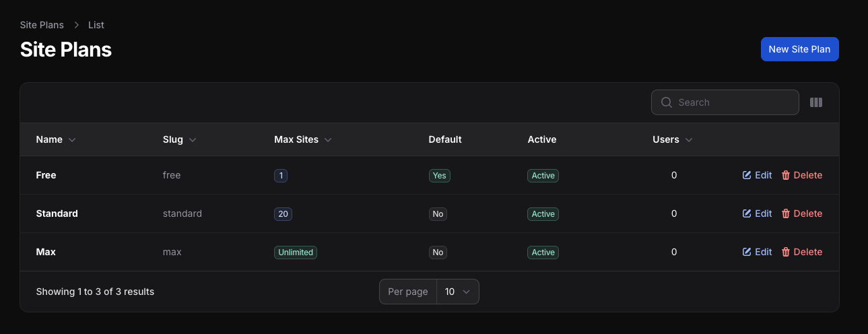Screen dimensions: 868x334
Task: Click the edit pencil icon for Standard plan
Action: point(746,213)
